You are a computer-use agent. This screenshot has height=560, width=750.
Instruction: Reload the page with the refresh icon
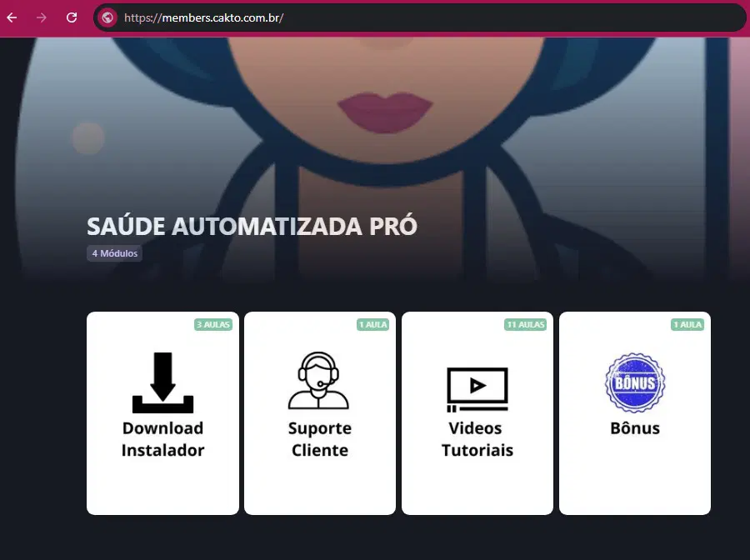[x=72, y=17]
